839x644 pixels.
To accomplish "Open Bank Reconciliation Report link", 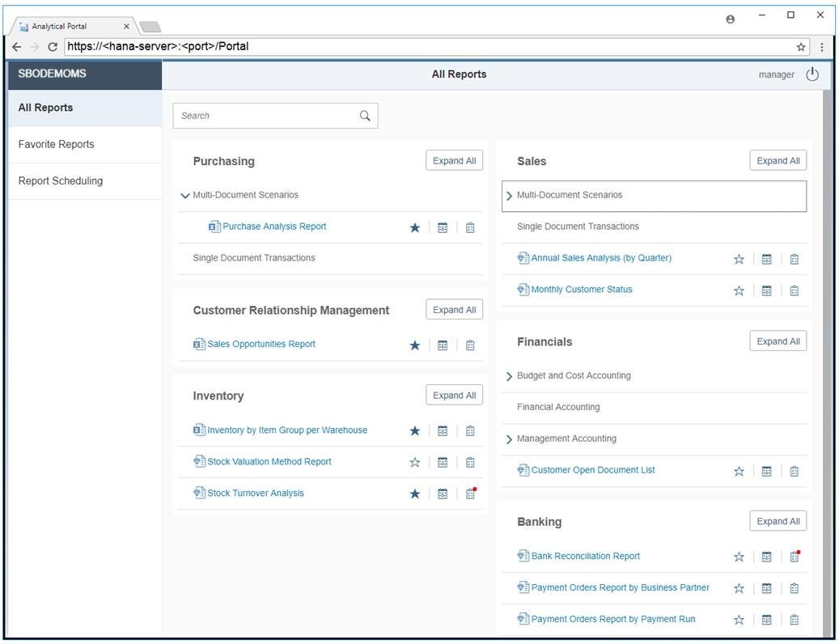I will point(586,557).
